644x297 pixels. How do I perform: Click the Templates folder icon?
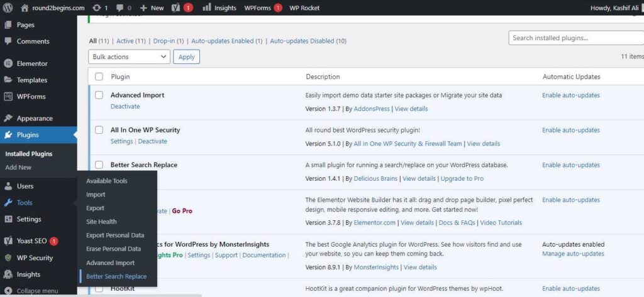tap(8, 80)
